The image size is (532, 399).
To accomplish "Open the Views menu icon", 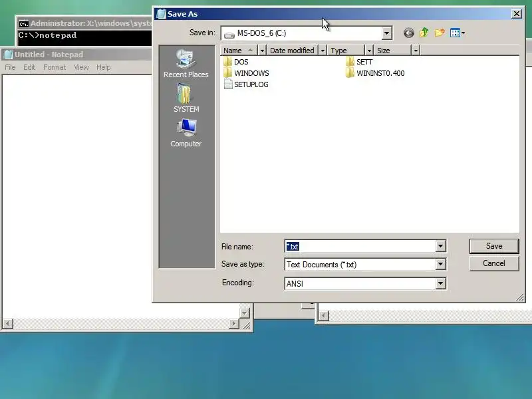I will coord(457,33).
